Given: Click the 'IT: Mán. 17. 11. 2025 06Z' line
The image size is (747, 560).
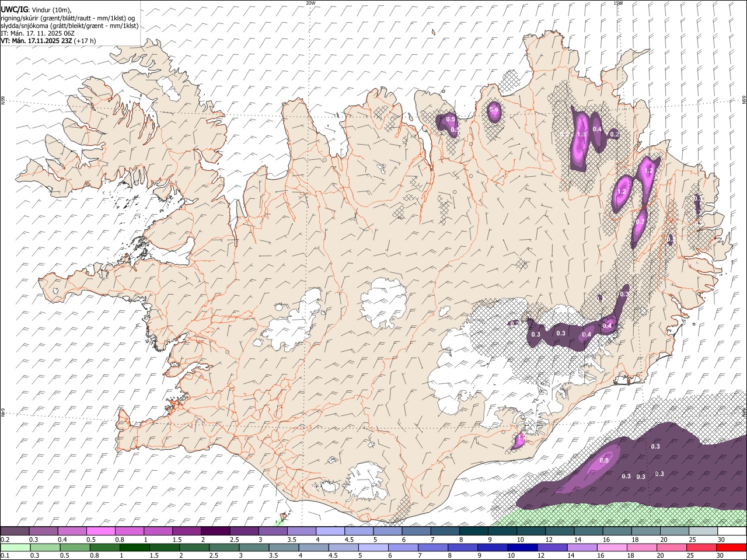Looking at the screenshot, I should click(37, 33).
